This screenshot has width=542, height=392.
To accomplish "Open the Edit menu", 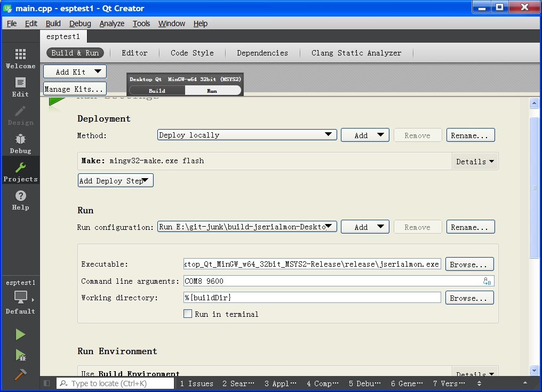I will [x=31, y=23].
